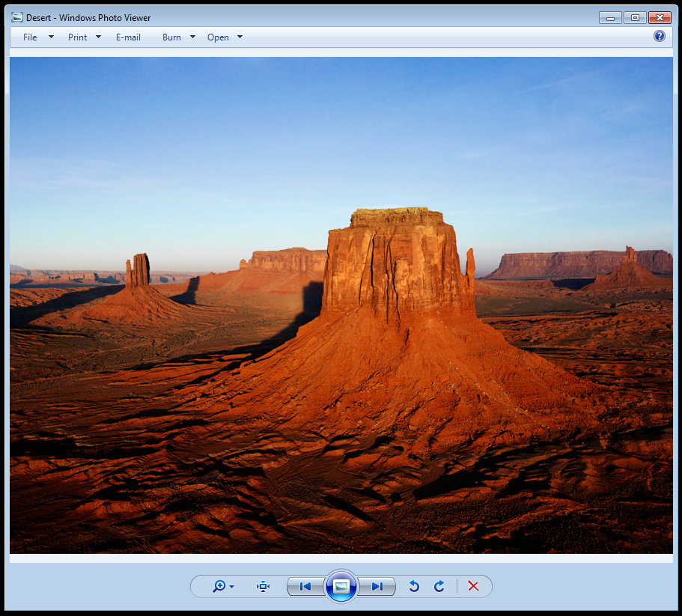
Task: Skip to the next photo
Action: (377, 587)
